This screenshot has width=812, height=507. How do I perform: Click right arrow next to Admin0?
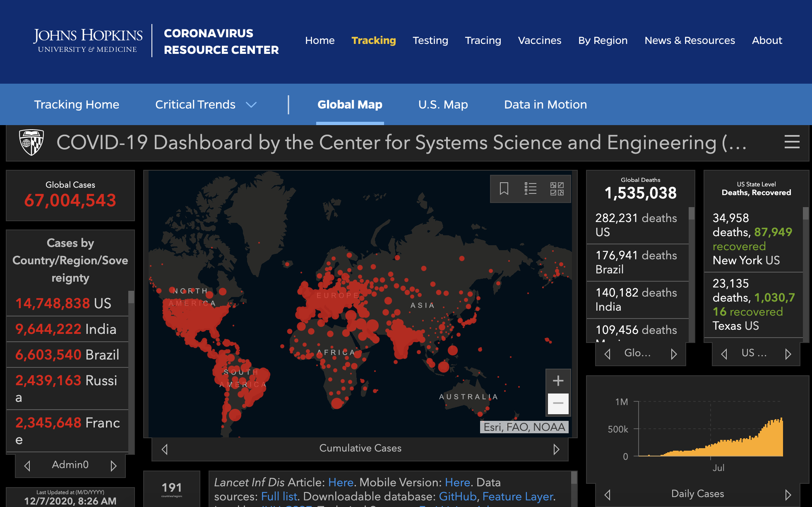113,466
